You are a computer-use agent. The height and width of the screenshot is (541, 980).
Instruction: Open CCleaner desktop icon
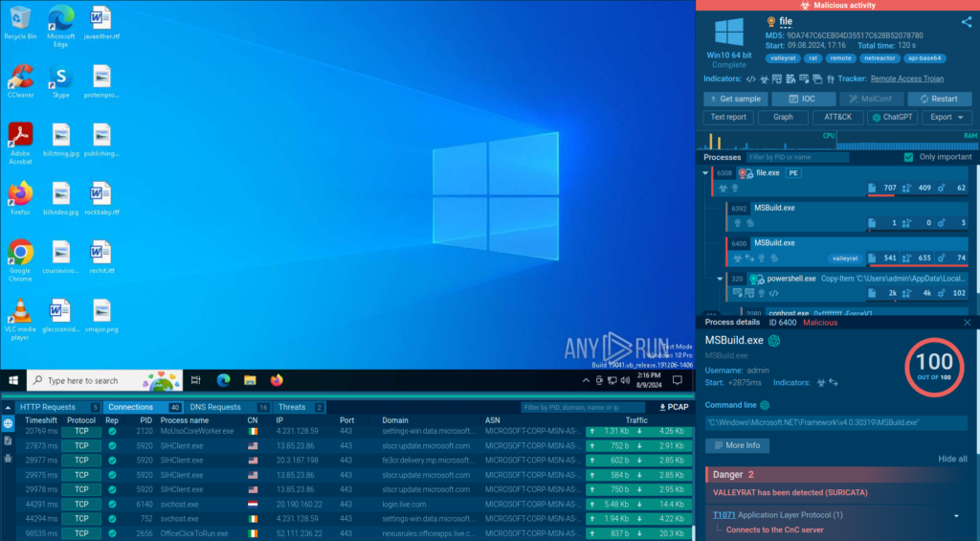click(20, 81)
